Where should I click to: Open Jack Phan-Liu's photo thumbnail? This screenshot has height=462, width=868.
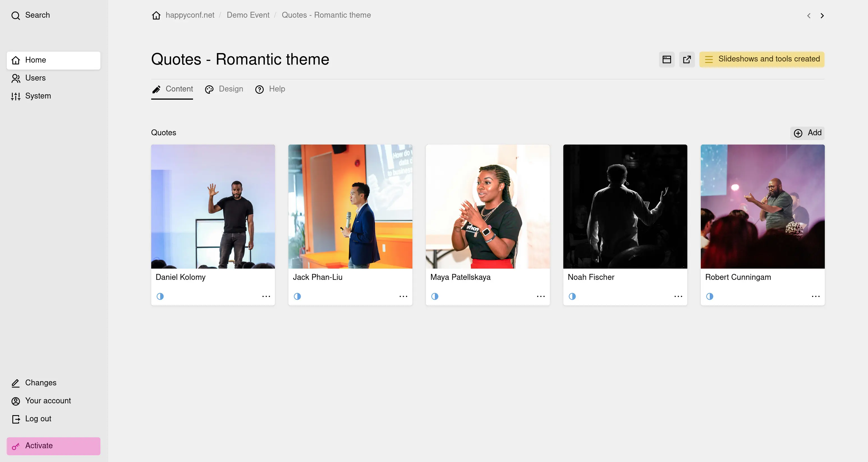point(350,206)
